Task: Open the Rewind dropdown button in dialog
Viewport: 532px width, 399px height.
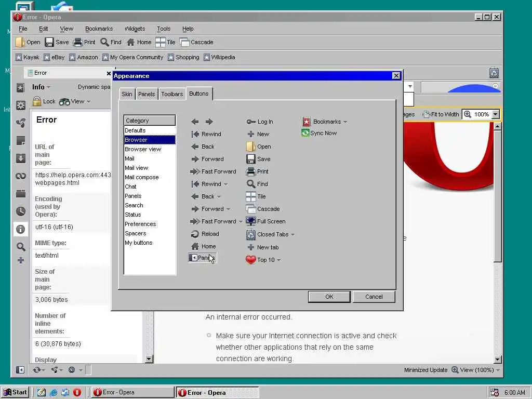Action: point(209,184)
